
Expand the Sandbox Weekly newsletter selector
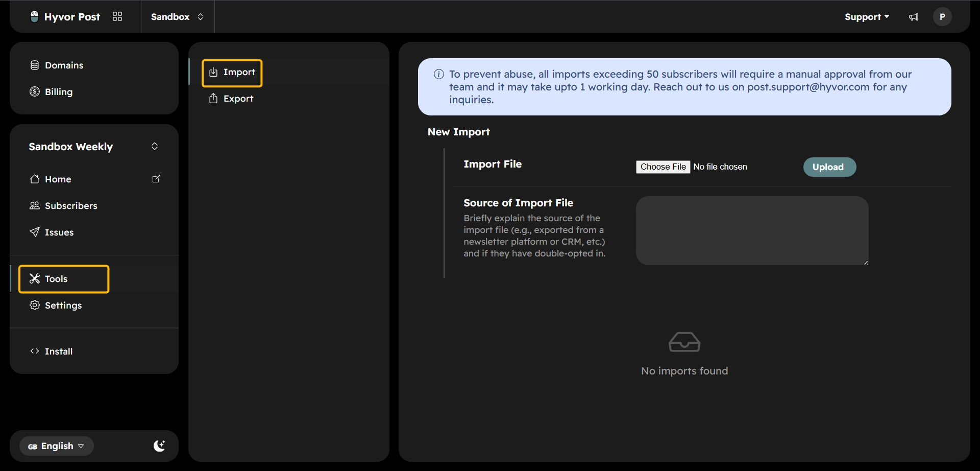pyautogui.click(x=94, y=147)
